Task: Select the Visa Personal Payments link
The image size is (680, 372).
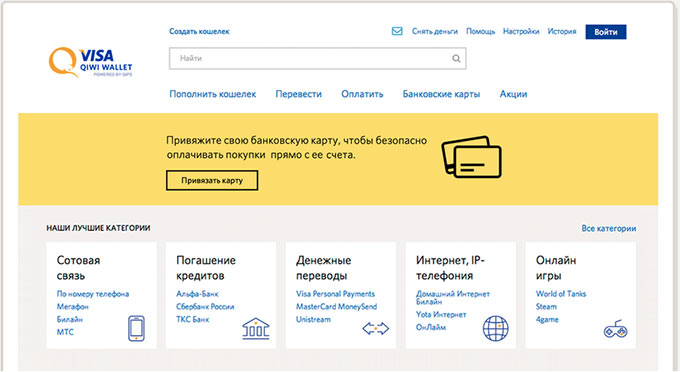Action: tap(335, 294)
